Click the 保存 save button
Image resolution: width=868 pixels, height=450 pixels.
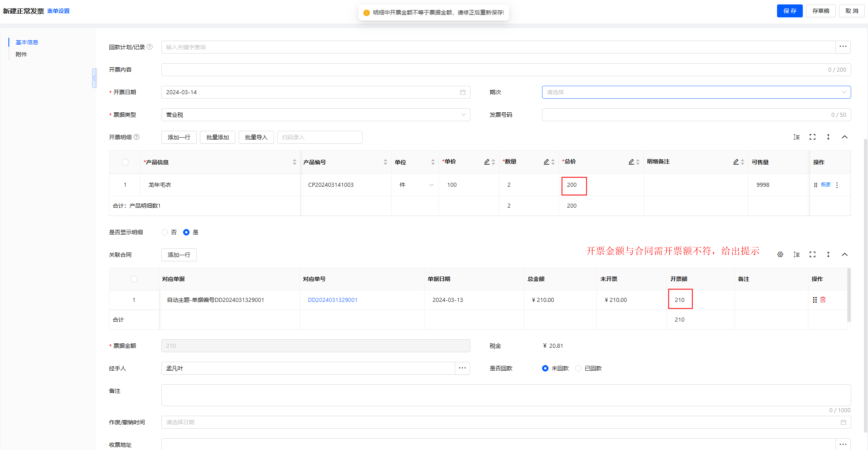click(790, 11)
